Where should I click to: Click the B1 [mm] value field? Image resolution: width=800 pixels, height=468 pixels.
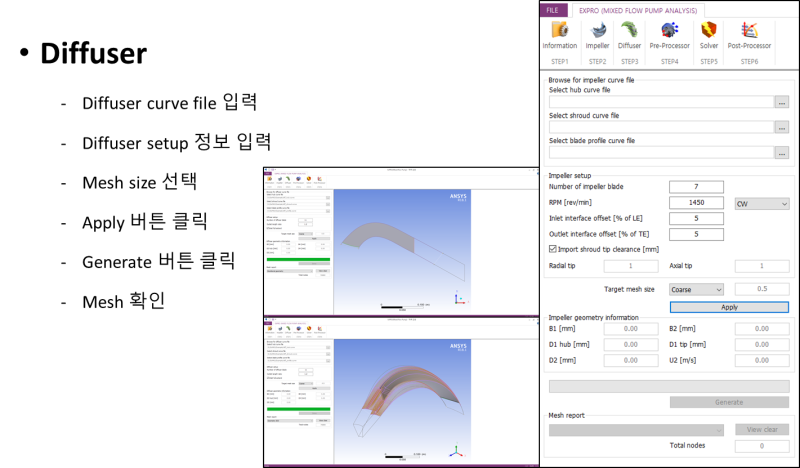pyautogui.click(x=631, y=329)
